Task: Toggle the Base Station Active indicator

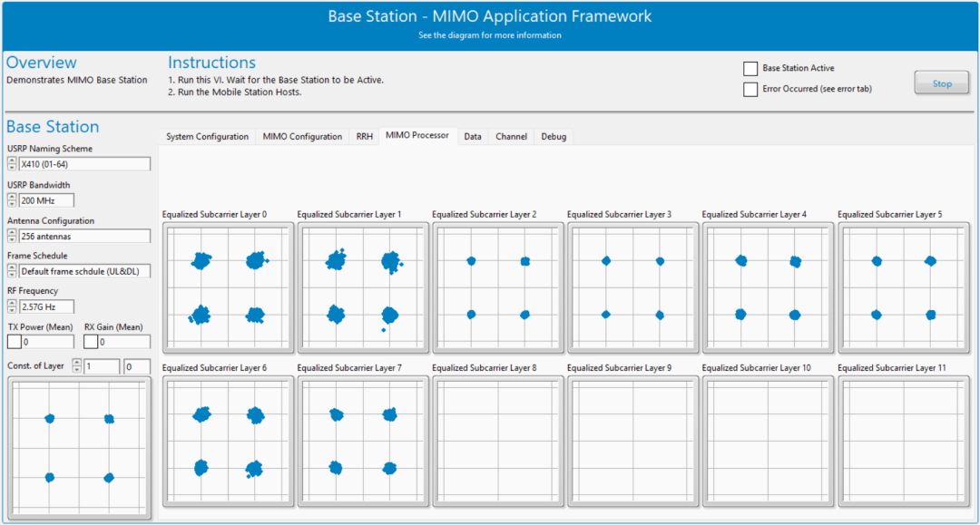Action: pos(750,68)
